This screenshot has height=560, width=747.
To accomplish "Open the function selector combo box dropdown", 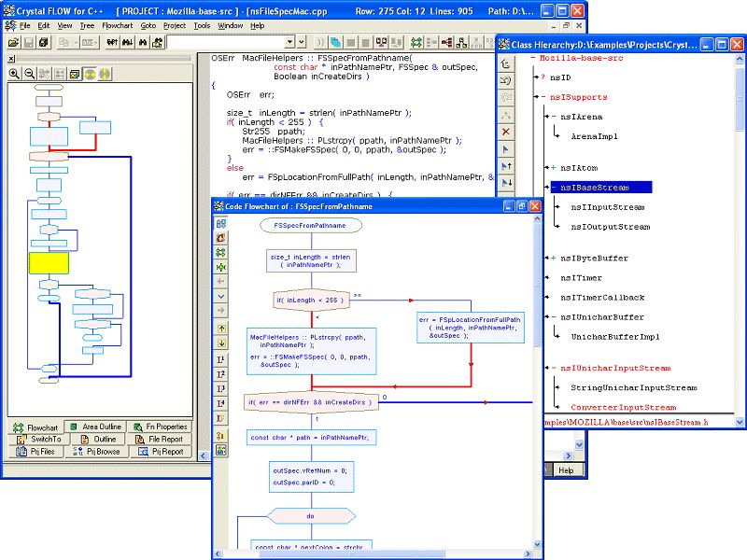I will point(289,42).
